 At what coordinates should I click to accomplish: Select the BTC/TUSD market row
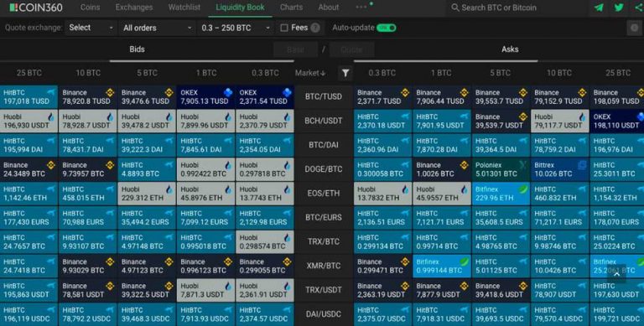point(324,97)
